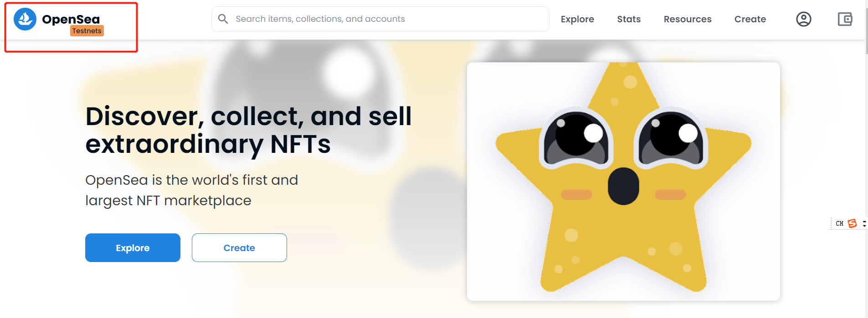The height and width of the screenshot is (318, 868).
Task: Open the featured starfish NFT image
Action: 623,181
